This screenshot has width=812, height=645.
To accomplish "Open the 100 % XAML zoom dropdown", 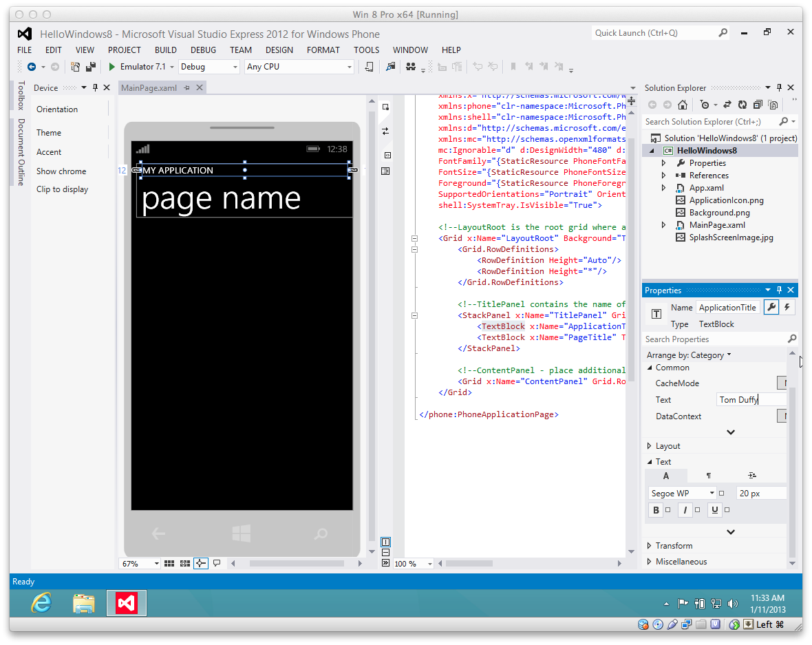I will [x=430, y=564].
